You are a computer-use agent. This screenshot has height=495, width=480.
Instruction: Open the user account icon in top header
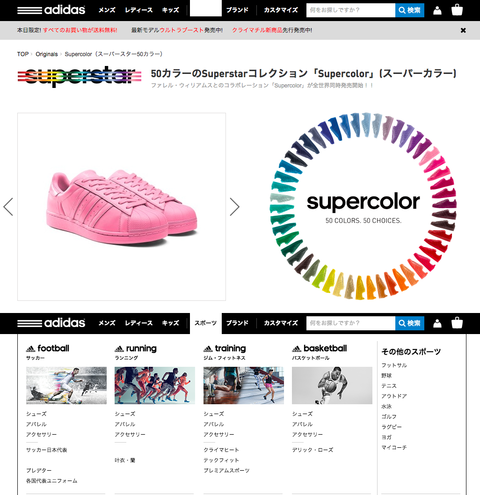[x=437, y=10]
